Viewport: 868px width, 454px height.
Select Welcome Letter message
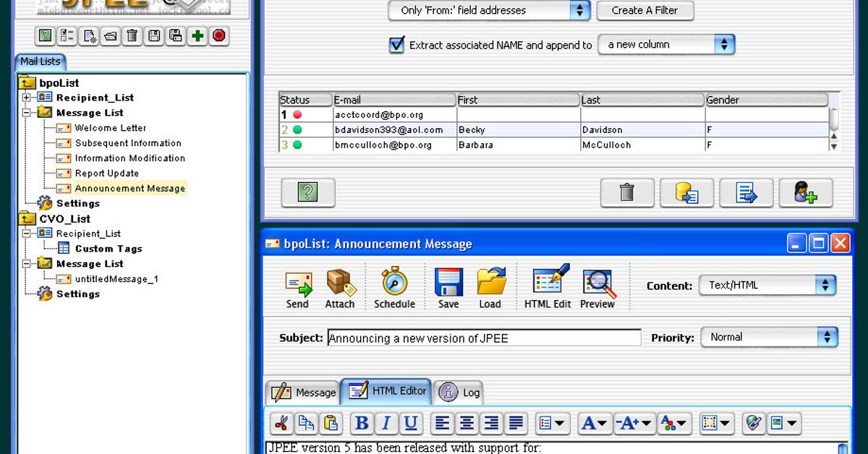coord(110,128)
